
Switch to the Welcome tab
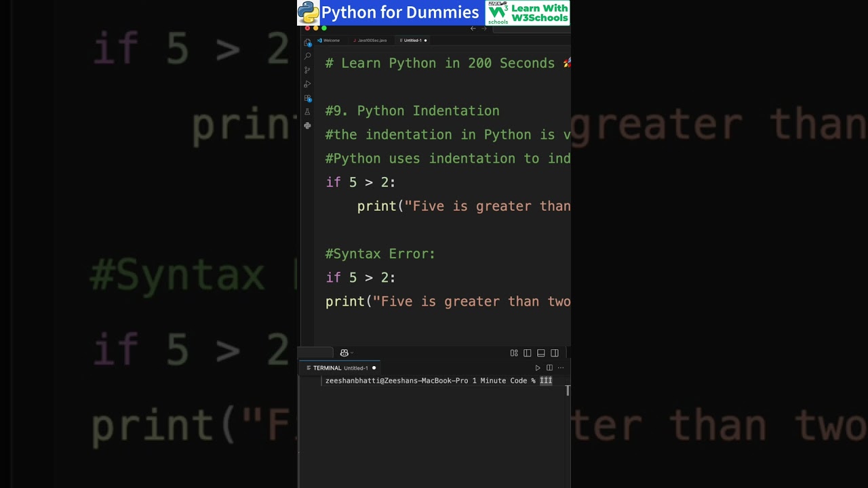click(x=330, y=41)
